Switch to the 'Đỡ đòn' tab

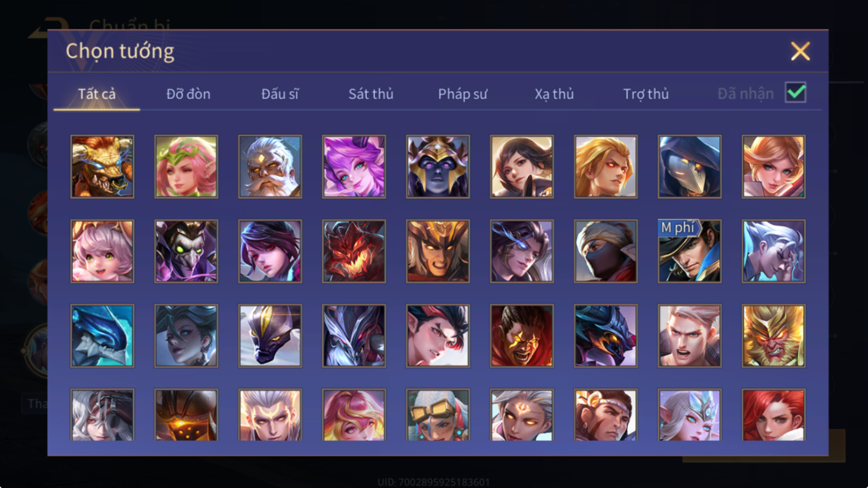[188, 94]
